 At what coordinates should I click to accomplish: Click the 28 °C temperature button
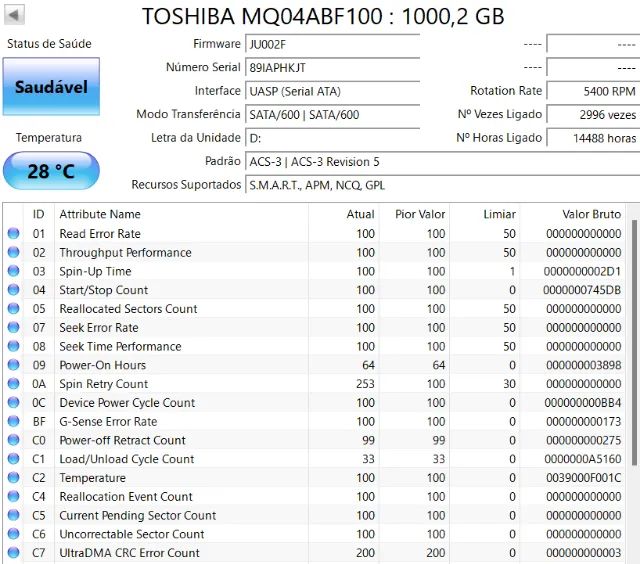coord(51,171)
